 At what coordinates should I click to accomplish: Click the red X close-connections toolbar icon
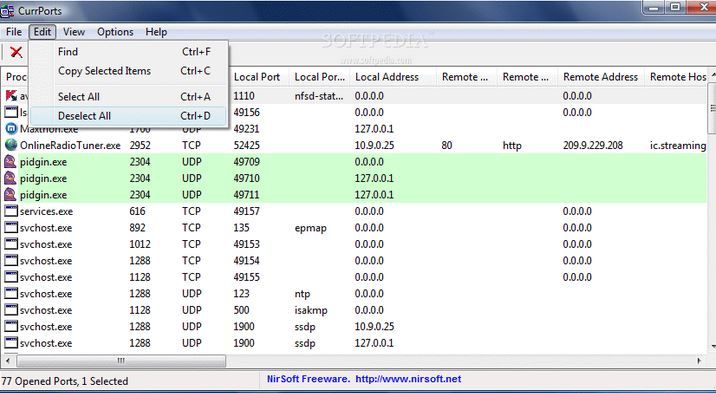click(x=16, y=52)
